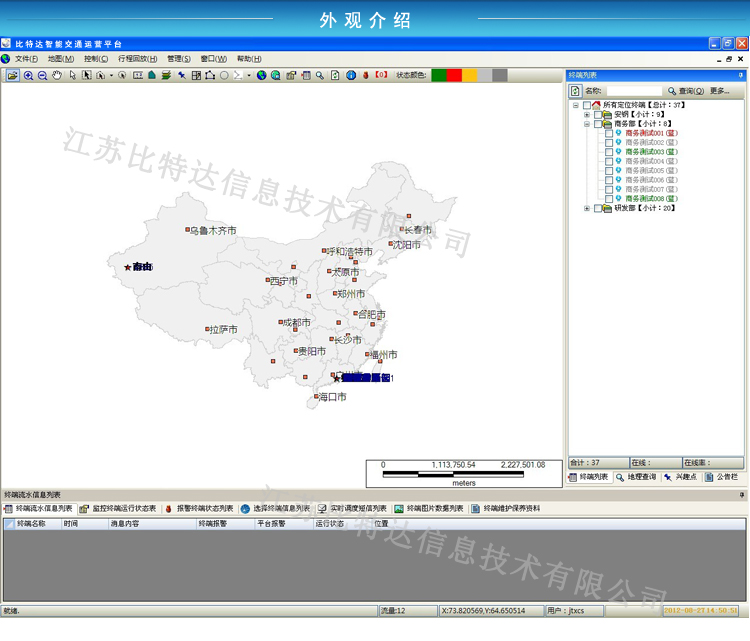Click the green house-shaped toolbar icon
750x641 pixels.
152,75
